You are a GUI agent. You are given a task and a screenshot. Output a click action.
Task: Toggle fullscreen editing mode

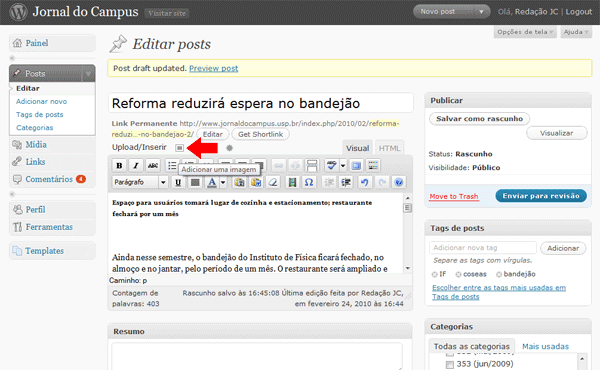[356, 166]
